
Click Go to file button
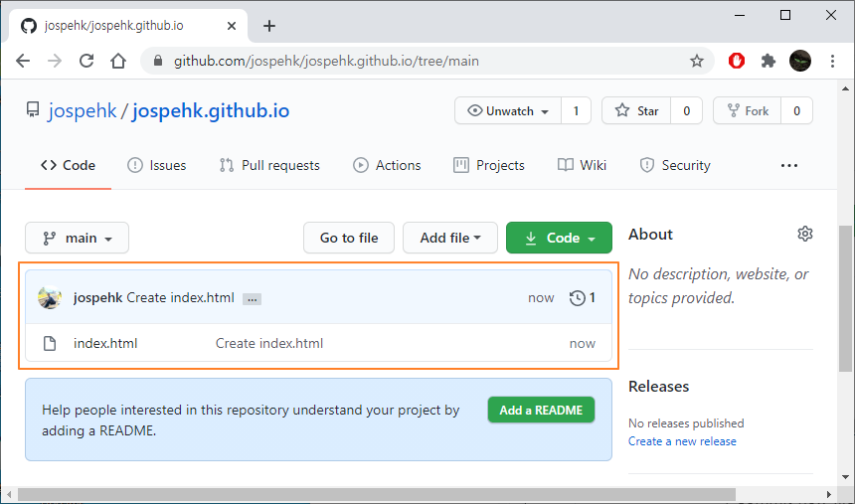click(349, 238)
